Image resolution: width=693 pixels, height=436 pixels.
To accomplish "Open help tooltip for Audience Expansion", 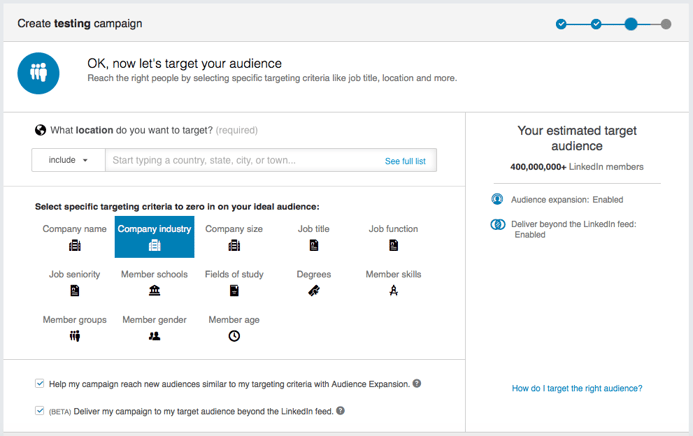I will coord(417,383).
